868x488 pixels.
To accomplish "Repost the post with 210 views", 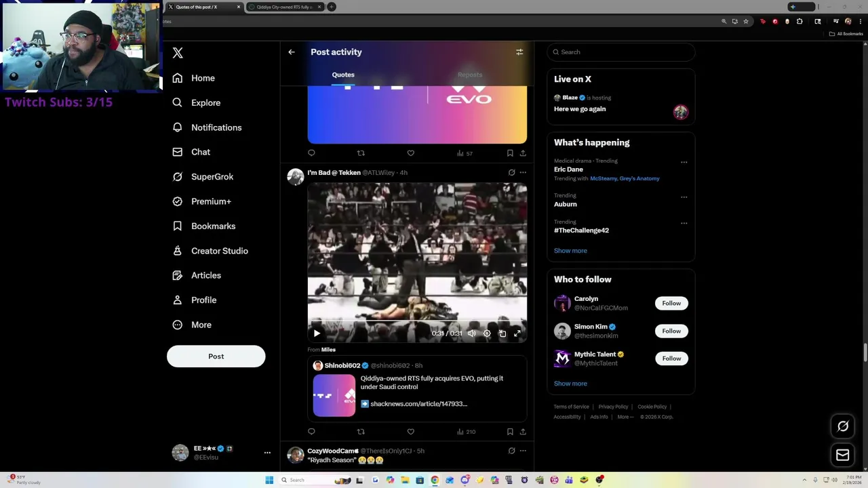I will point(361,432).
